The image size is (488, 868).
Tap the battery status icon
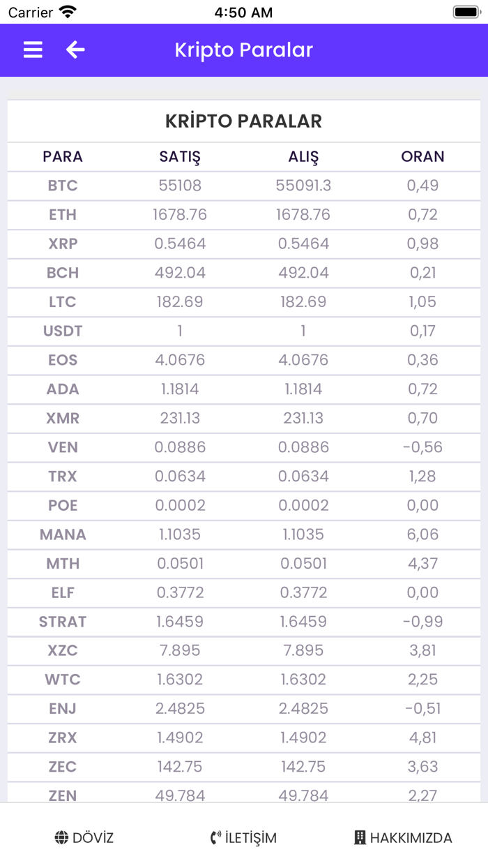(x=466, y=12)
